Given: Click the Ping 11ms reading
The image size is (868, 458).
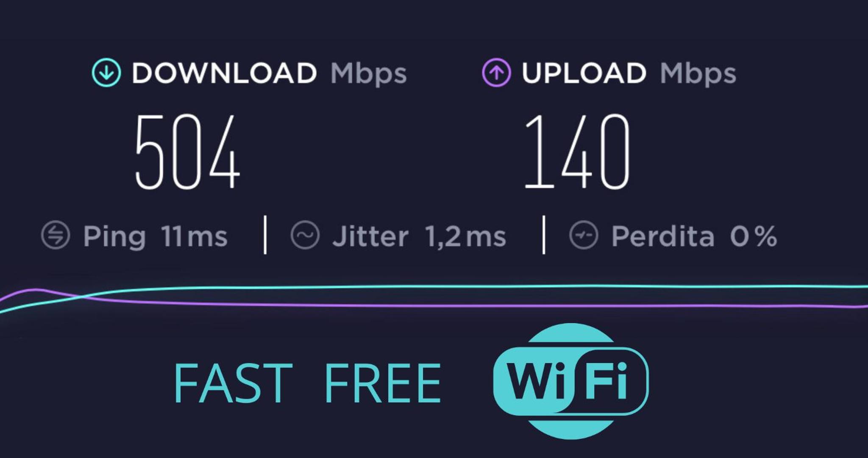Looking at the screenshot, I should pos(155,236).
